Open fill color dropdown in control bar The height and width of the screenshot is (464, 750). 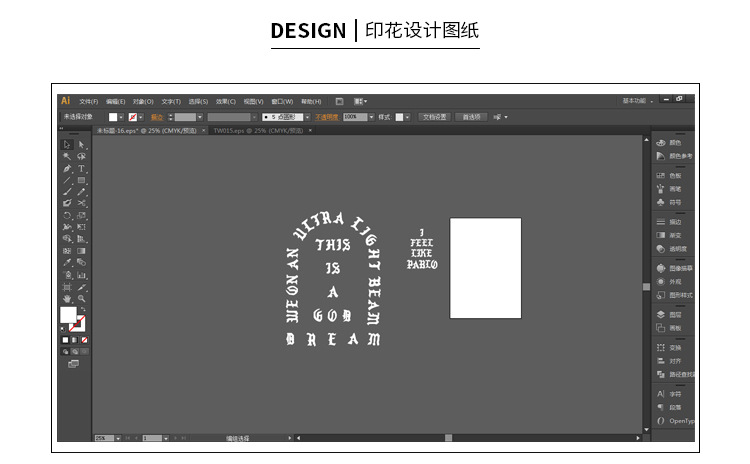click(121, 117)
